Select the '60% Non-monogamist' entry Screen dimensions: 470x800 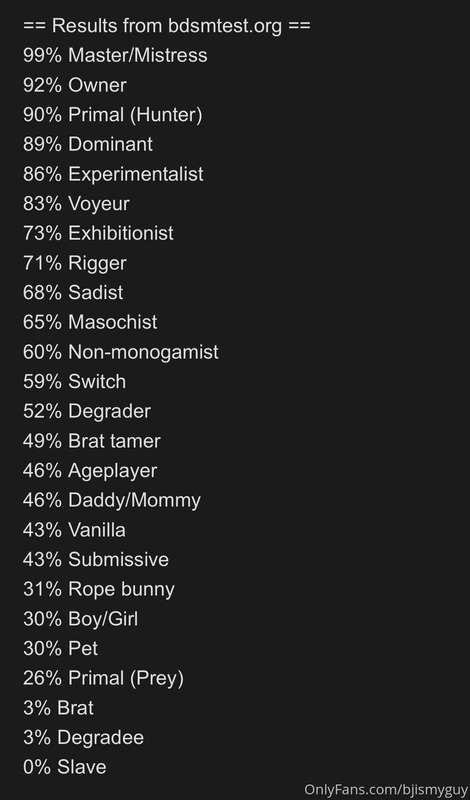pyautogui.click(x=121, y=352)
